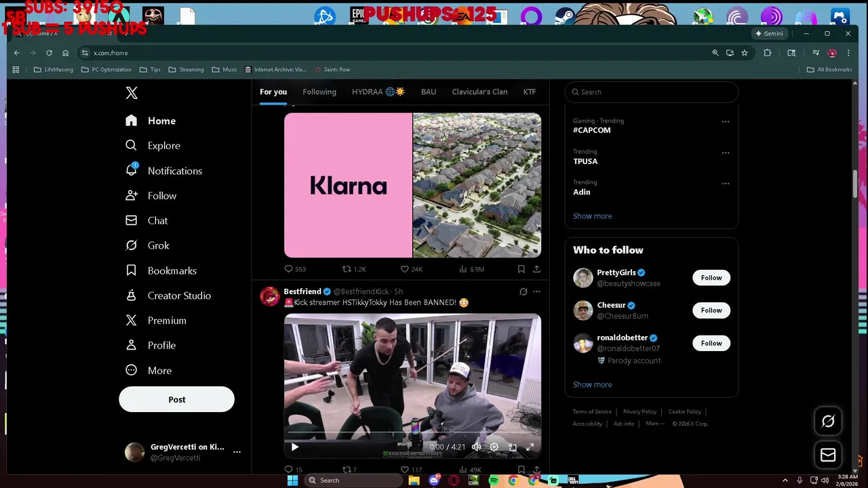Reload the page in Chrome toolbar

(x=49, y=53)
